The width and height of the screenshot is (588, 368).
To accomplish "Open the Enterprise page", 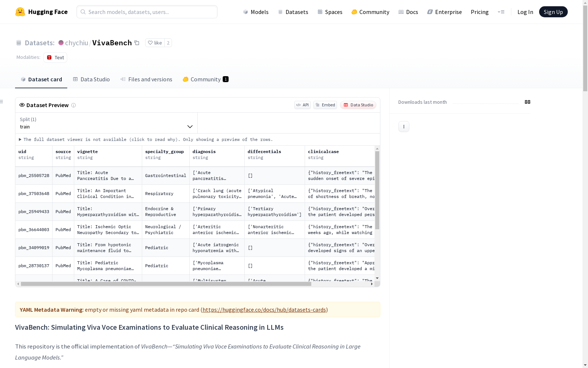I will (x=445, y=12).
